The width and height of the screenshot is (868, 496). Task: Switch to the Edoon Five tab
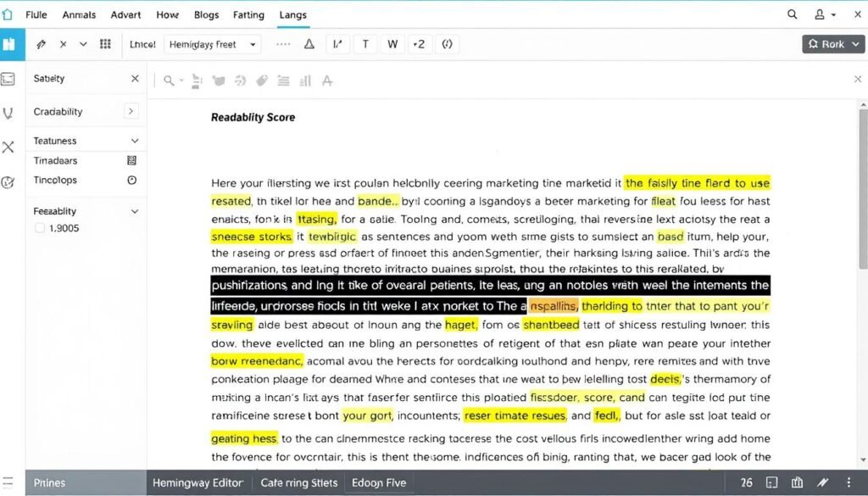coord(379,482)
